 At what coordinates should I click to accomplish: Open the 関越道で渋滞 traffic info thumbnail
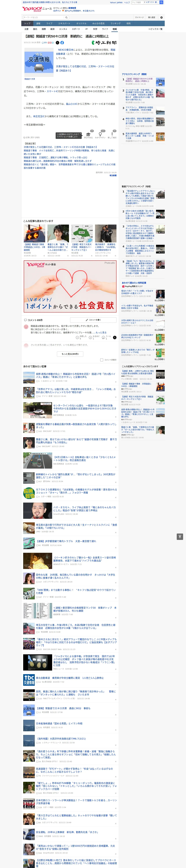[x=39, y=62]
